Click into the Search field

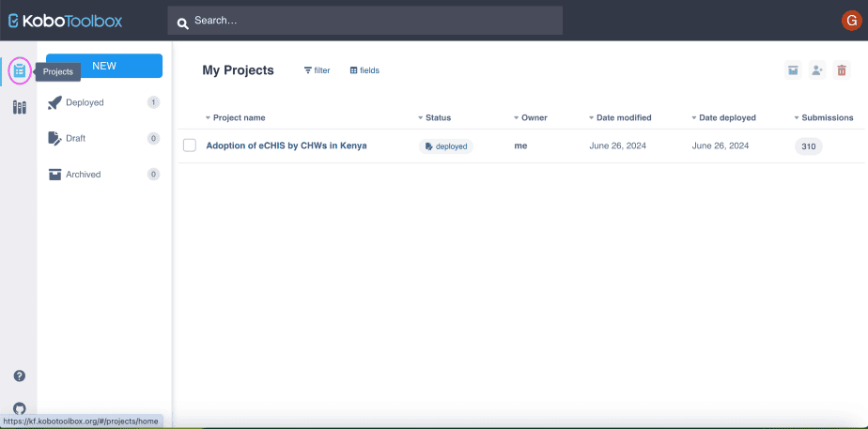click(364, 21)
